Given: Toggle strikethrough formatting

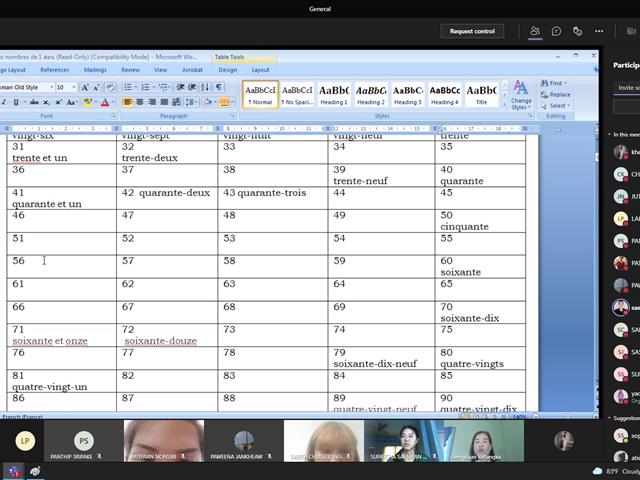Looking at the screenshot, I should point(34,102).
